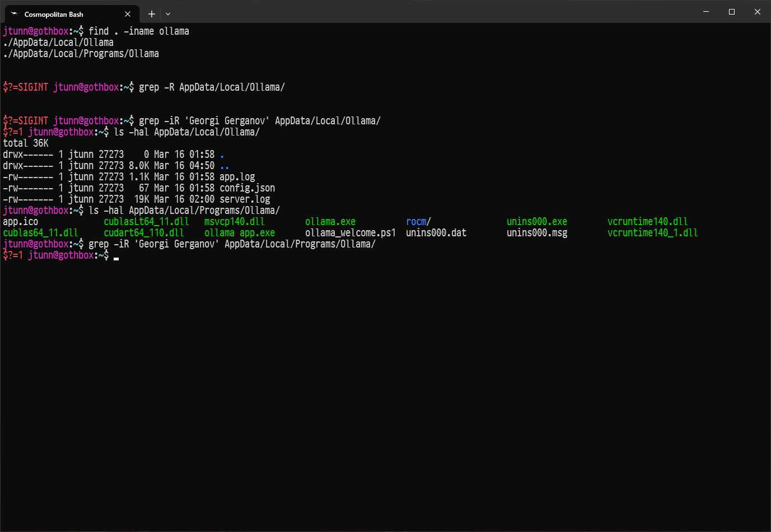This screenshot has width=771, height=532.
Task: Click the server.log filename
Action: (245, 199)
